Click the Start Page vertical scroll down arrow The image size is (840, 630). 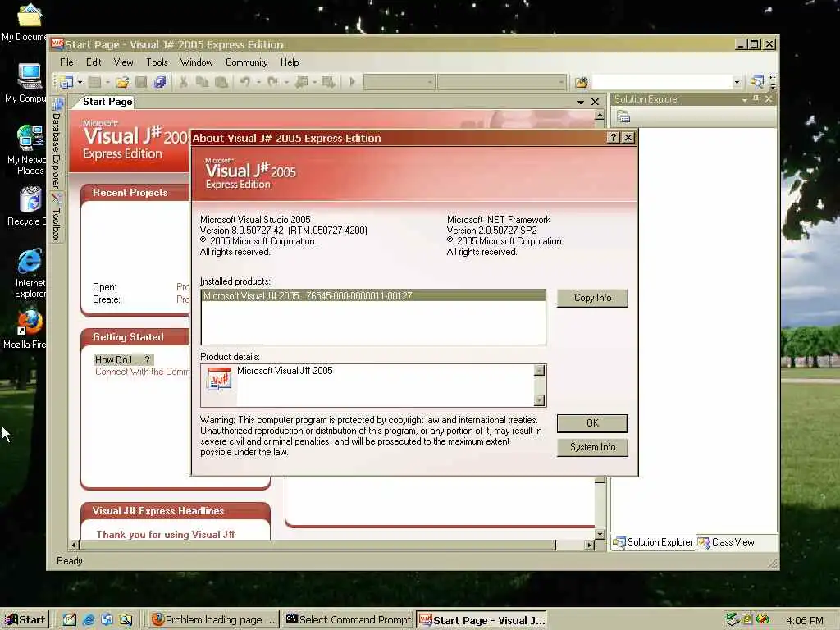(x=600, y=534)
